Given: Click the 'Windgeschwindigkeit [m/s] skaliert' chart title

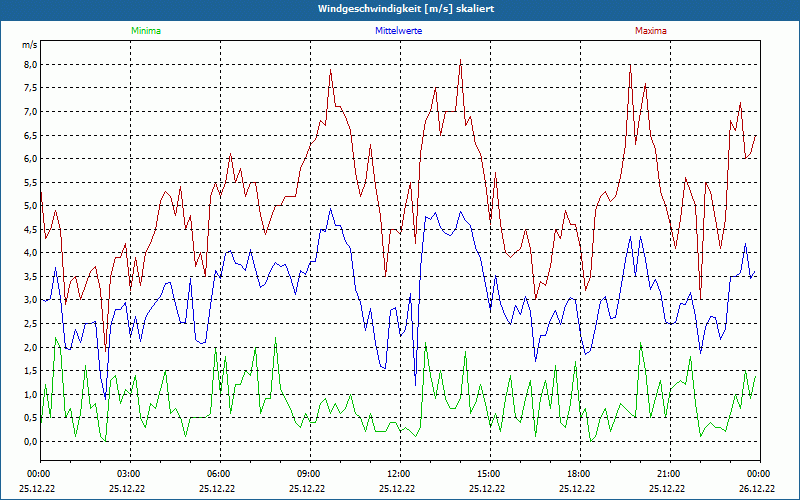Looking at the screenshot, I should [x=406, y=9].
